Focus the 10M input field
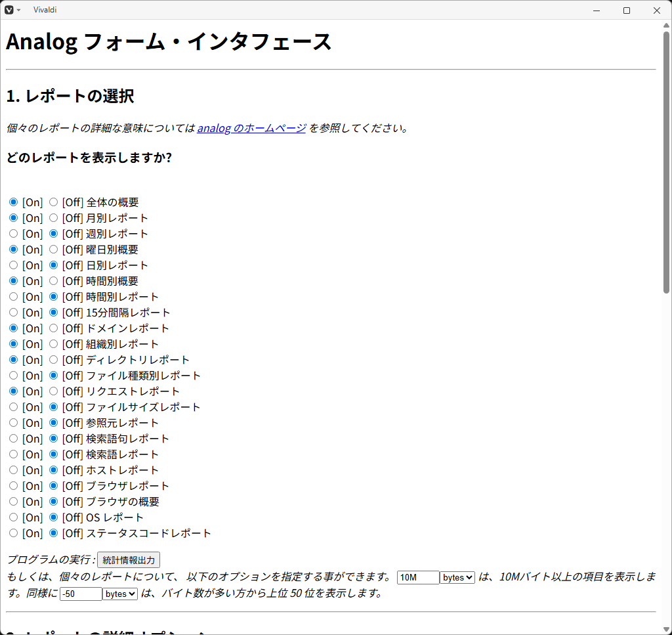 point(418,578)
